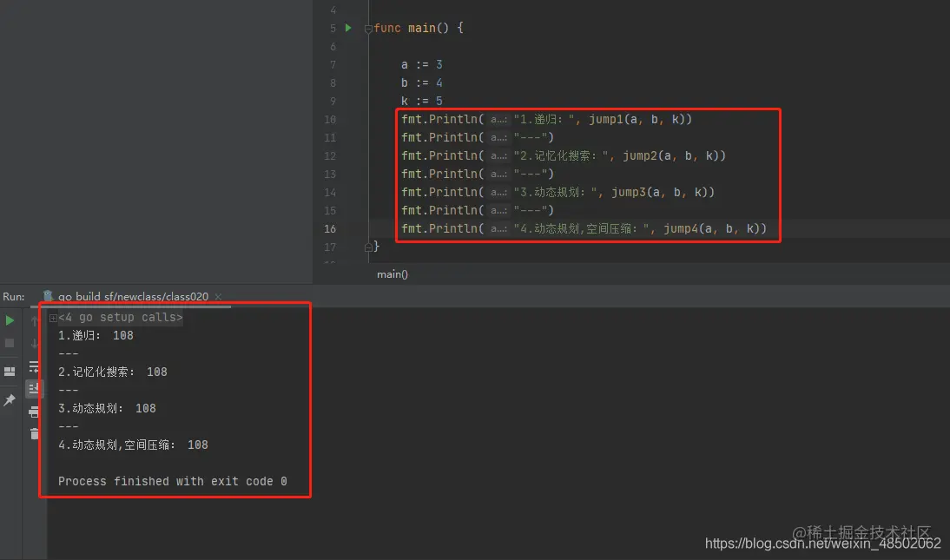This screenshot has height=560, width=950.
Task: Select the 'go build sf/newclass/class020' run tab
Action: click(x=133, y=296)
